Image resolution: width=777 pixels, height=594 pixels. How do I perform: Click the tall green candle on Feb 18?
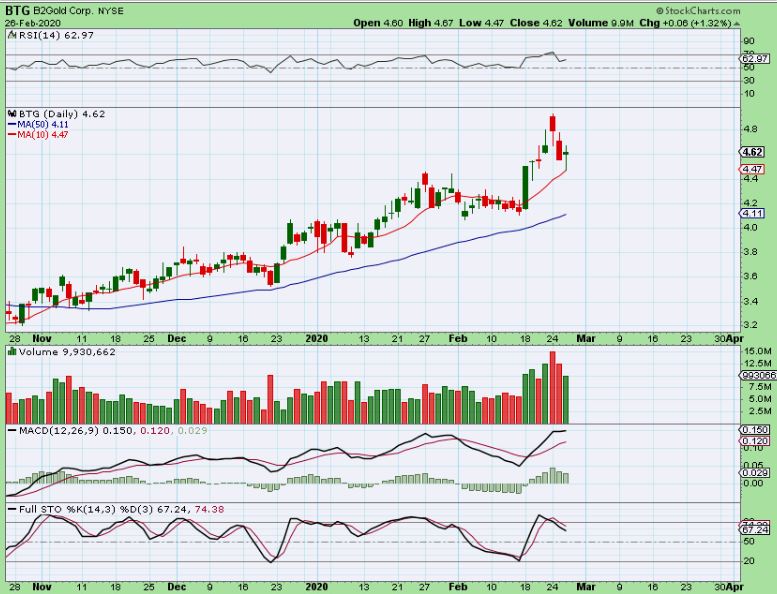(x=525, y=187)
